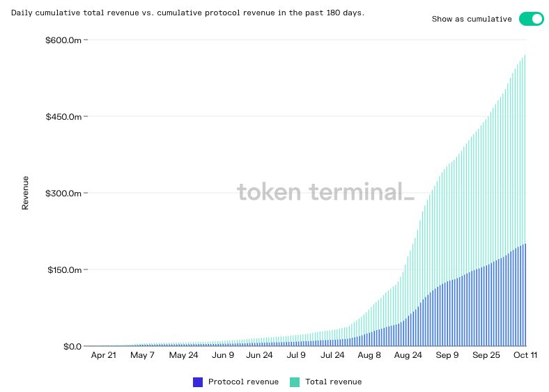This screenshot has height=392, width=549.
Task: Select the May 24 x-axis date label
Action: pyautogui.click(x=183, y=355)
